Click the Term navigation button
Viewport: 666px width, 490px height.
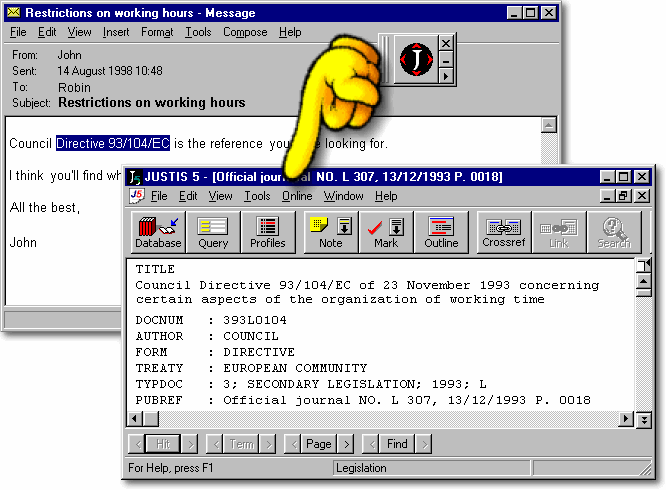click(x=242, y=444)
